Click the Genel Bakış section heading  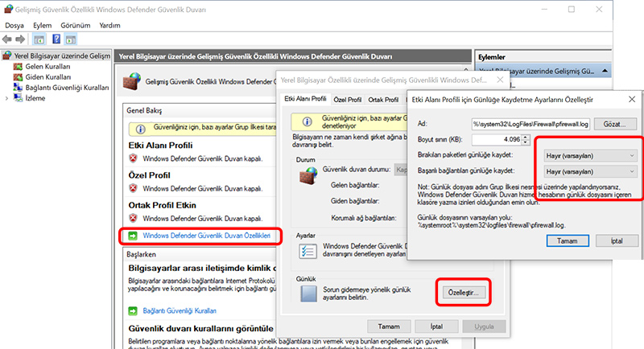pyautogui.click(x=144, y=111)
